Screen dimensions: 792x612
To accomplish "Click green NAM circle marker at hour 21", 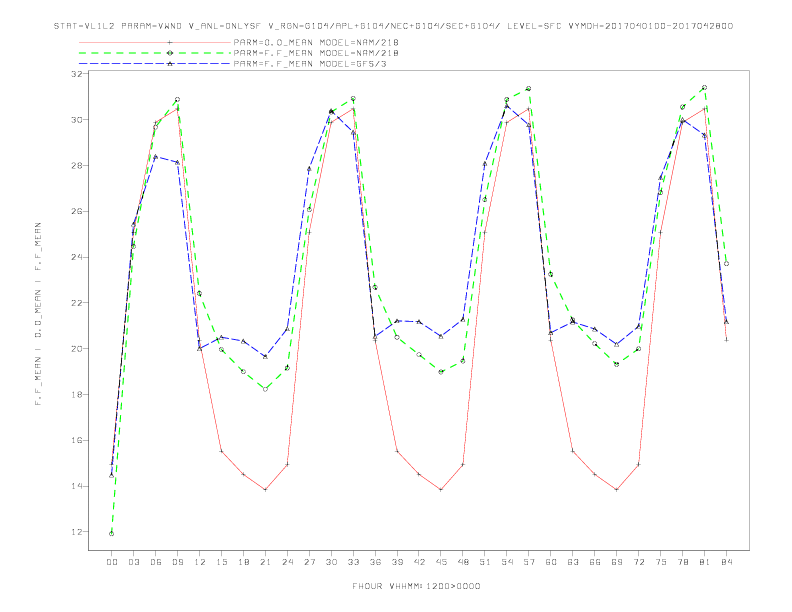I will click(265, 389).
